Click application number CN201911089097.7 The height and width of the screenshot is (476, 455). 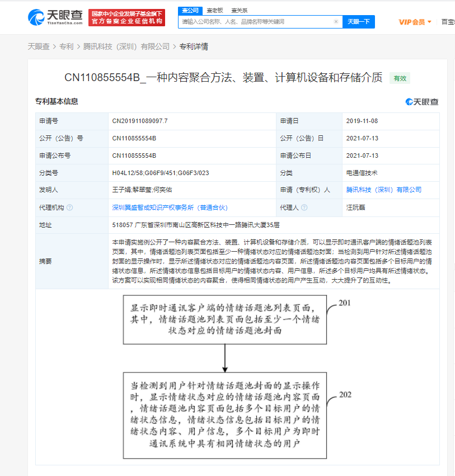tap(140, 121)
